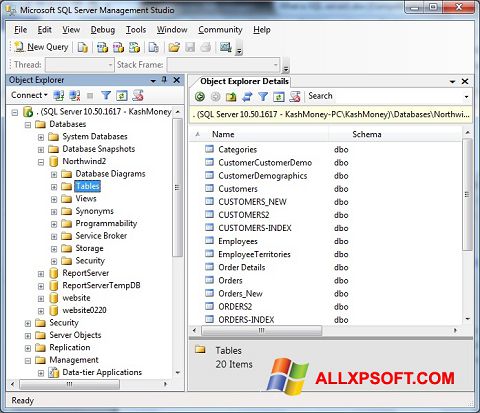This screenshot has width=480, height=413.
Task: Open the Object Explorer window position dropdown
Action: pyautogui.click(x=153, y=81)
